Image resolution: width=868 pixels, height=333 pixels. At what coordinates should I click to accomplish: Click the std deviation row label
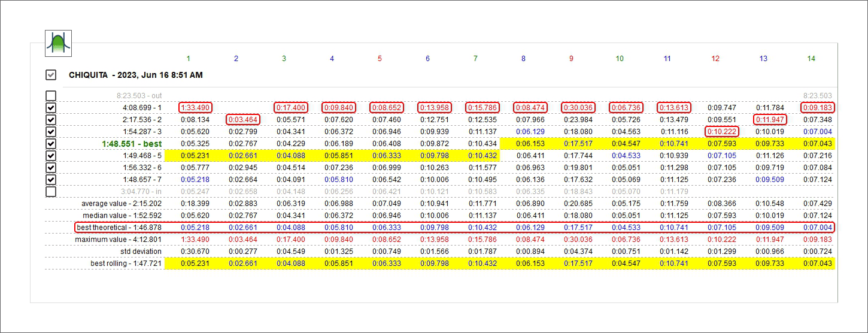pyautogui.click(x=141, y=252)
